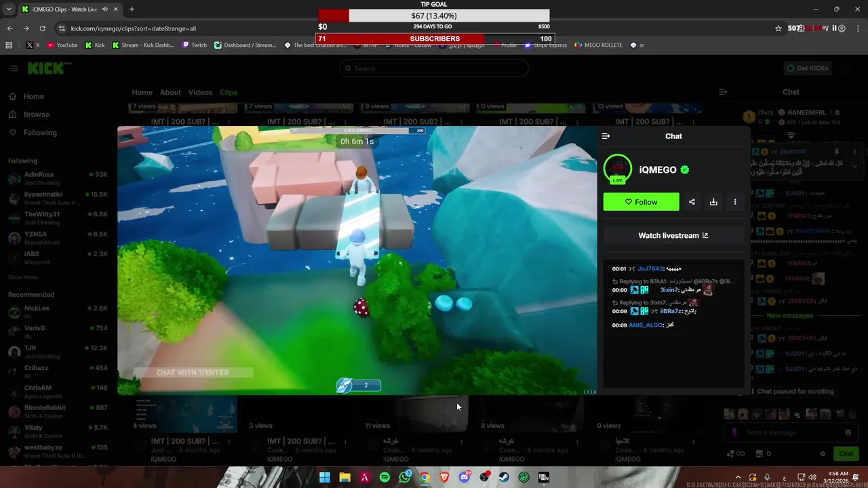
Task: Open Cribazz recommended channel
Action: pyautogui.click(x=58, y=372)
